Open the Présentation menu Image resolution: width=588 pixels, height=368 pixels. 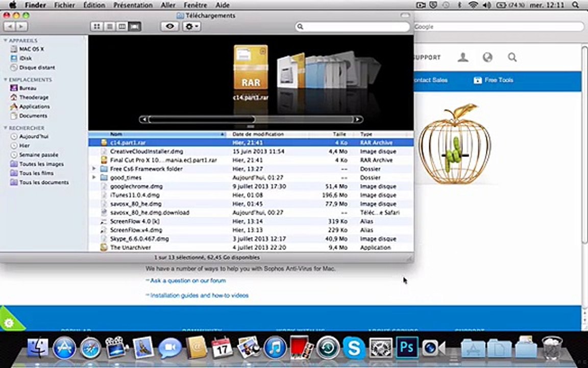133,5
